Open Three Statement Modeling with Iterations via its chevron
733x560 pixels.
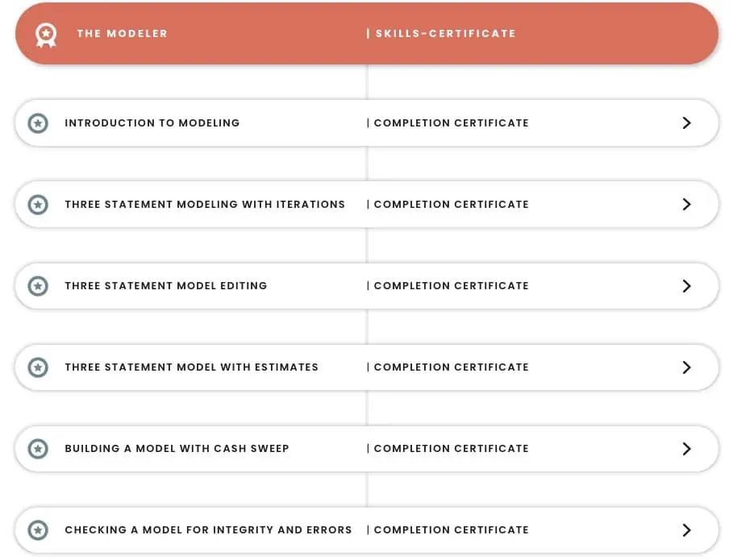point(687,204)
